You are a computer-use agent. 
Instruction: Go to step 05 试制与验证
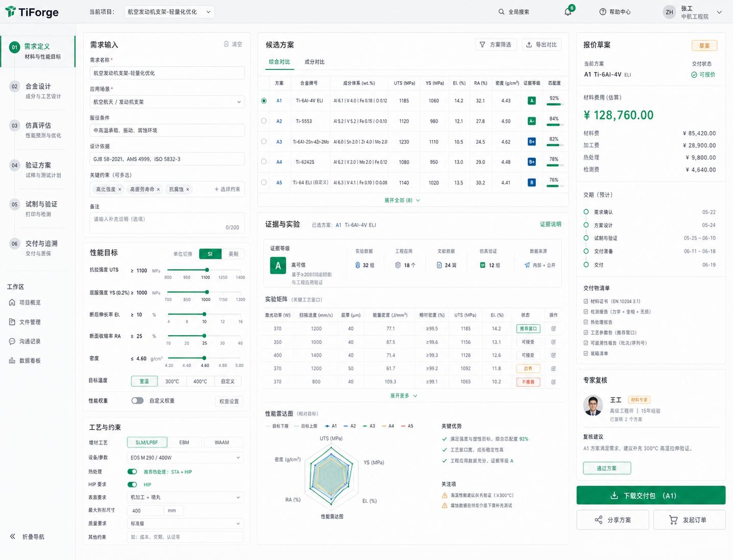pos(38,208)
